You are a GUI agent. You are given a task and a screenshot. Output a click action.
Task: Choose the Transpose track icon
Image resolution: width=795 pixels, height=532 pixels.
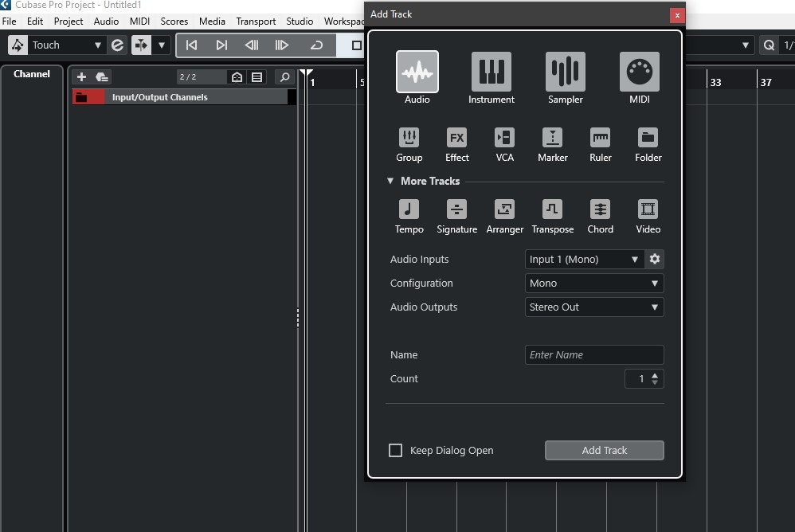click(x=552, y=209)
